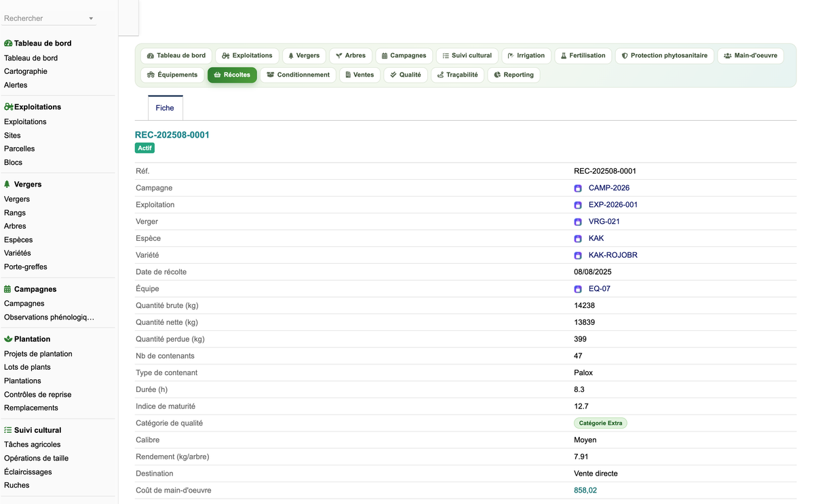This screenshot has width=814, height=504.
Task: Select the Fiche tab
Action: [x=165, y=108]
